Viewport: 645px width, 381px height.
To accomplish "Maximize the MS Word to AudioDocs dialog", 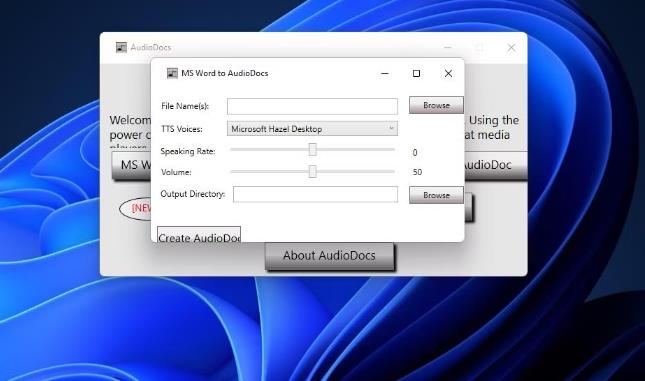I will pyautogui.click(x=416, y=73).
